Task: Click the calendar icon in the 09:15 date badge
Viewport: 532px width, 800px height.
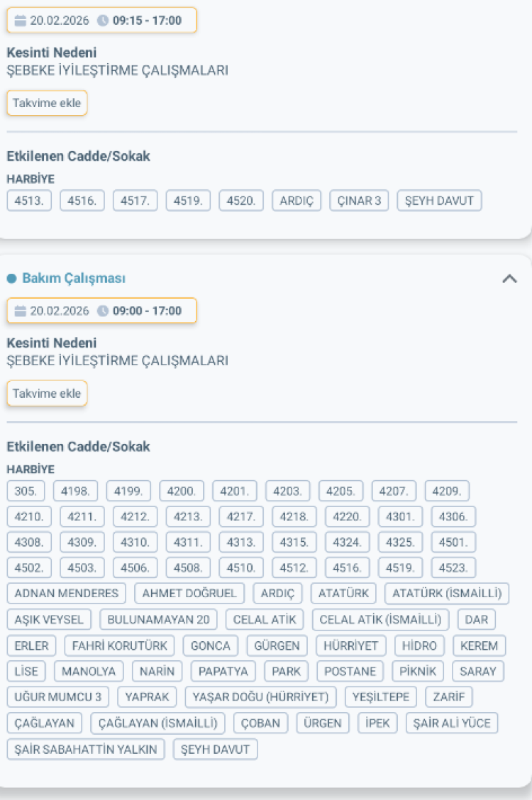Action: [20, 21]
